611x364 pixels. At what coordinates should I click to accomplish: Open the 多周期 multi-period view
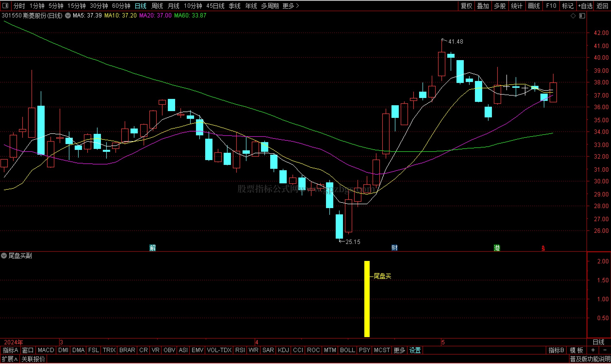[270, 6]
